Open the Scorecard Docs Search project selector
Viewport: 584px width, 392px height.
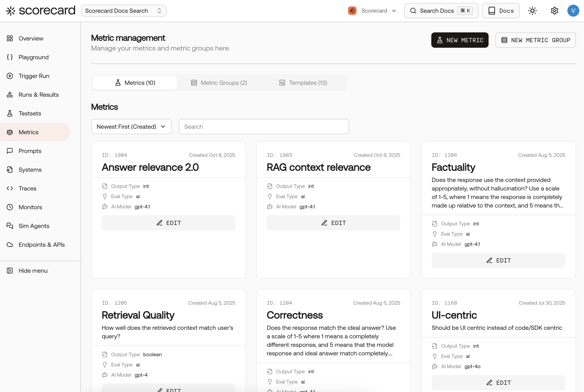[124, 11]
